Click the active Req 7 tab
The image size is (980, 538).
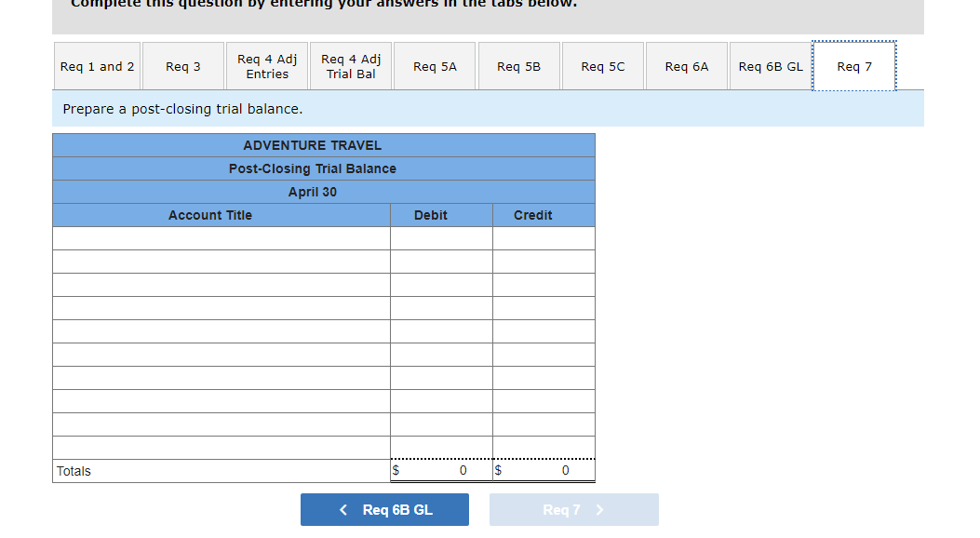coord(854,66)
